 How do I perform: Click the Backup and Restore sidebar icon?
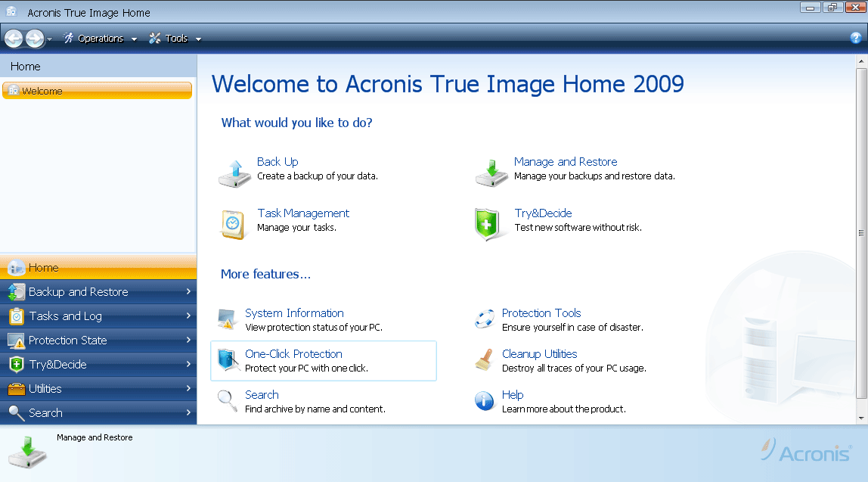coord(16,291)
